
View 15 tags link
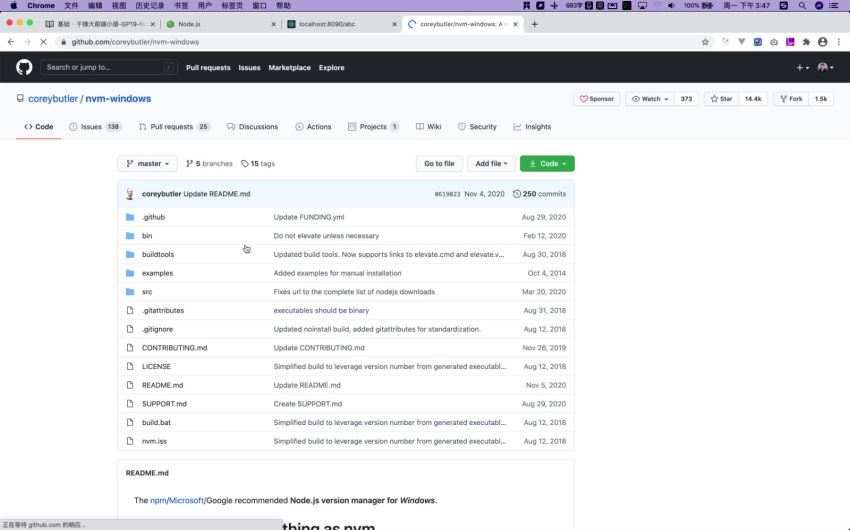pos(258,164)
